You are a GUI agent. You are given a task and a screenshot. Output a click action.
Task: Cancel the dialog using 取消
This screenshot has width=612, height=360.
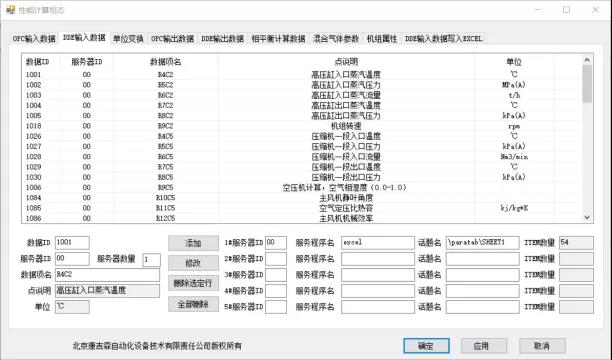click(x=542, y=346)
